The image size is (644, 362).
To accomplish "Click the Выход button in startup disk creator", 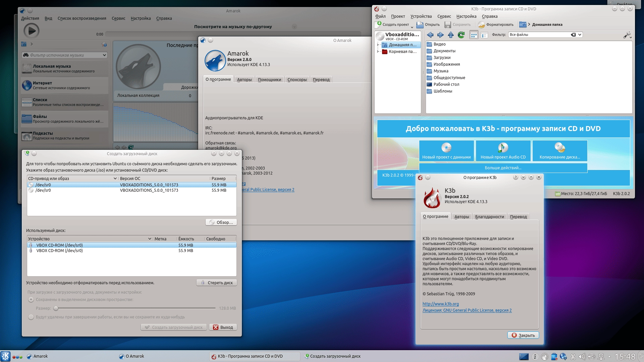I will (223, 327).
